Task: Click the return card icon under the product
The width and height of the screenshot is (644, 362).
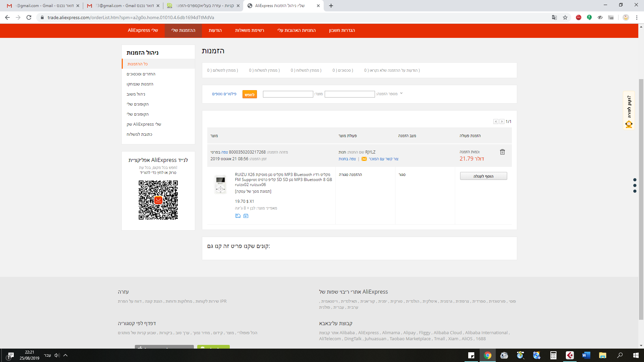Action: point(246,216)
